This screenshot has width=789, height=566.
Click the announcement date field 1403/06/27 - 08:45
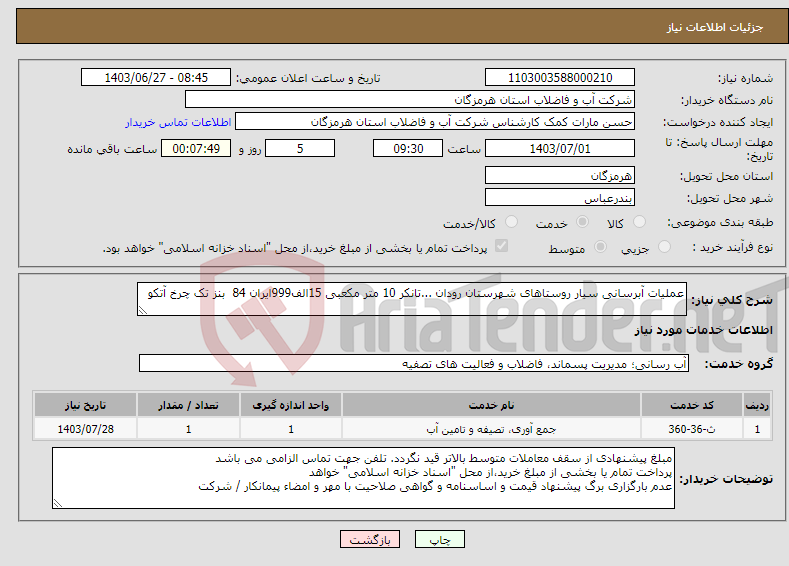[156, 77]
